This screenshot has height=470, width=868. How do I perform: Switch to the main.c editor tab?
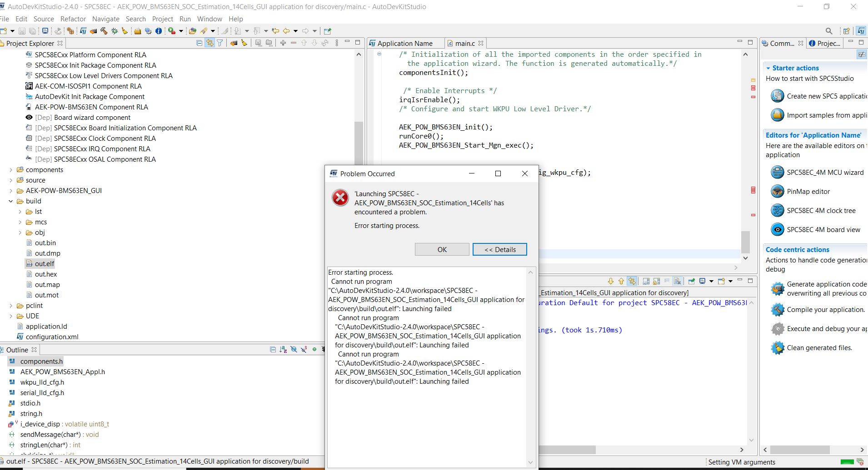[464, 43]
